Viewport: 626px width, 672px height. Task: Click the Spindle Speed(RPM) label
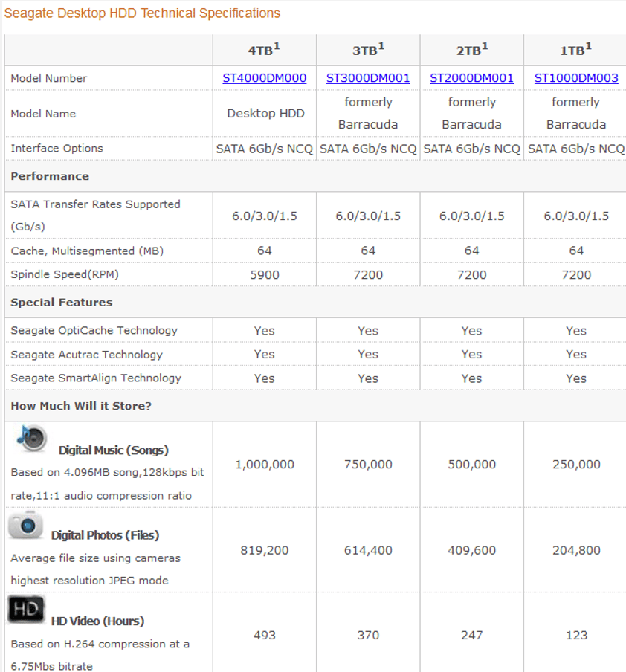click(65, 274)
